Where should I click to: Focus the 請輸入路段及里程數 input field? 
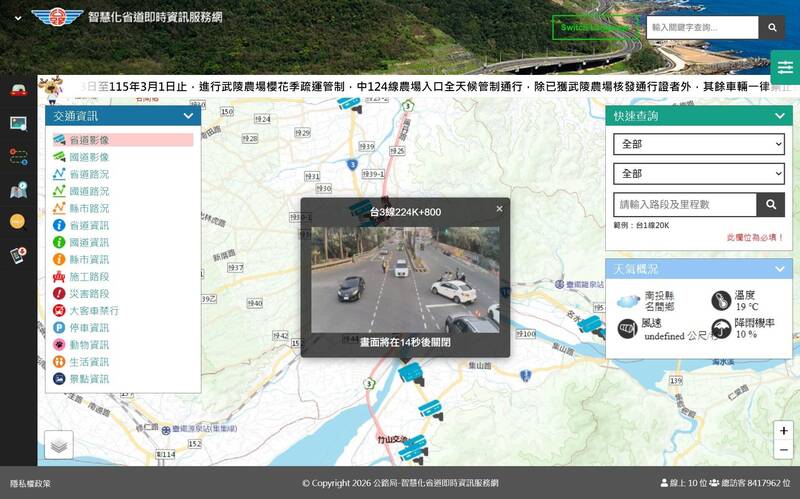tap(685, 205)
